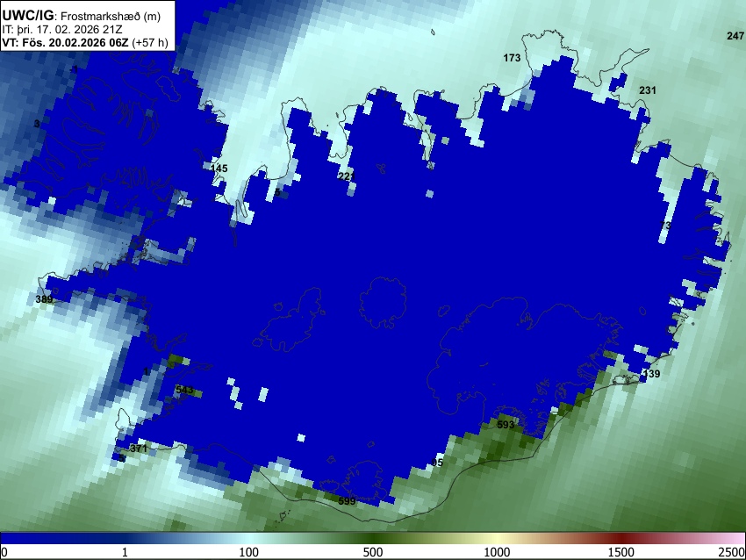This screenshot has width=746, height=560.
Task: Click the map value 73
Action: pos(665,225)
